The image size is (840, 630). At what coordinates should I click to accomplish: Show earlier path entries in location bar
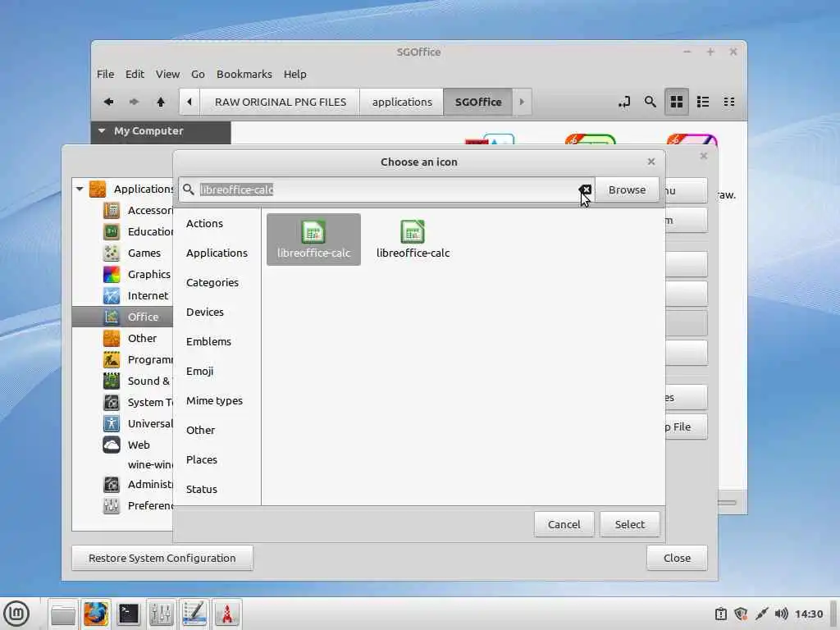[189, 102]
